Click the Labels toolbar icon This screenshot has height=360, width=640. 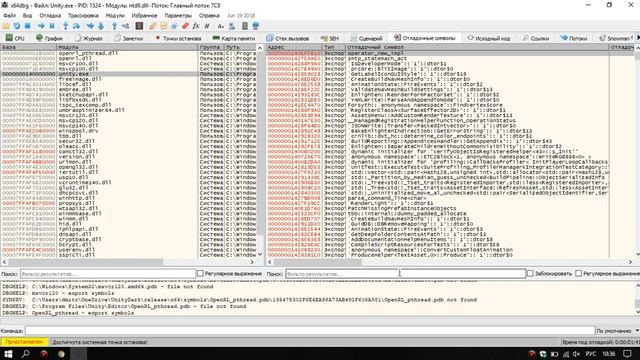174,26
